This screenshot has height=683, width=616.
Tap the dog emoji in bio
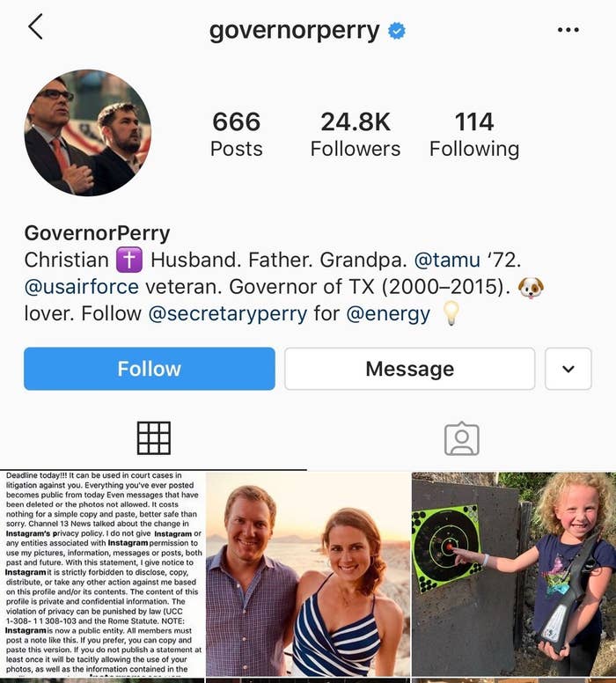coord(531,288)
